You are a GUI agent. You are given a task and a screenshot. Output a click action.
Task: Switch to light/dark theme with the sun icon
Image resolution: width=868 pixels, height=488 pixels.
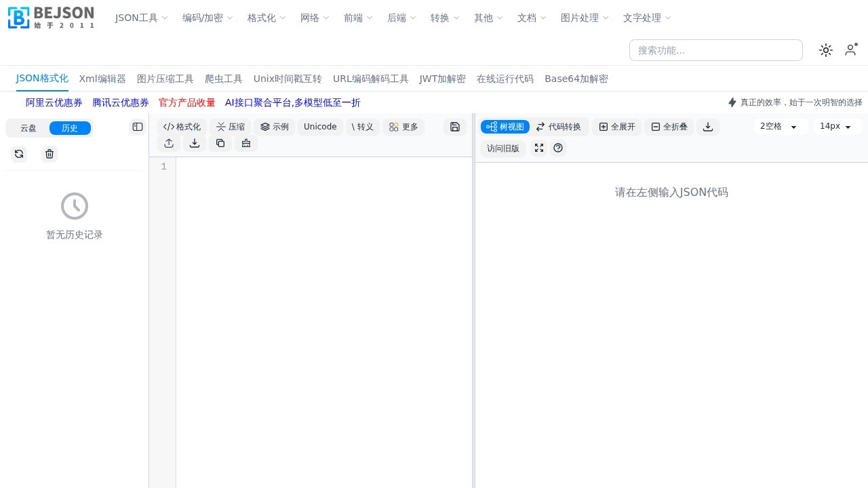coord(826,50)
